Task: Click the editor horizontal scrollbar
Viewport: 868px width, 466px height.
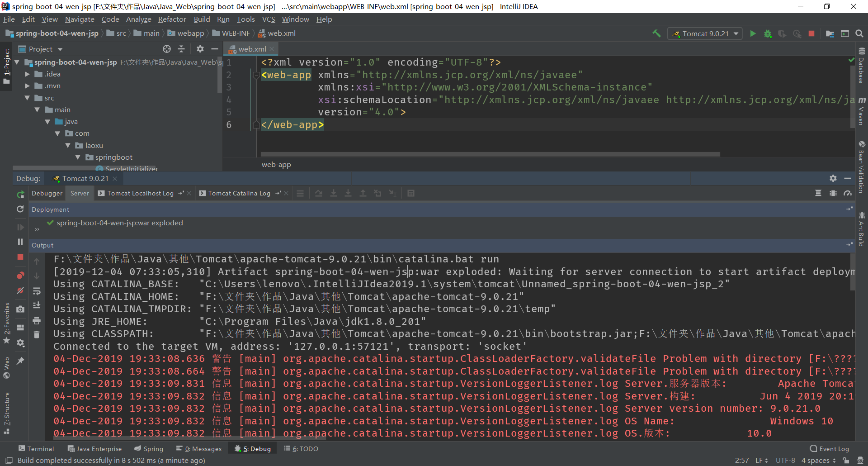Action: pos(490,154)
